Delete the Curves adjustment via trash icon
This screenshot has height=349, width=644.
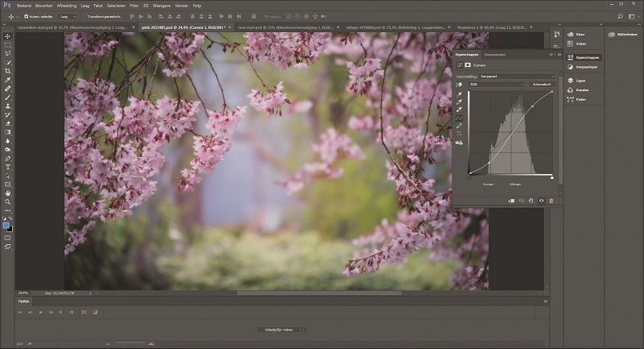[x=551, y=201]
